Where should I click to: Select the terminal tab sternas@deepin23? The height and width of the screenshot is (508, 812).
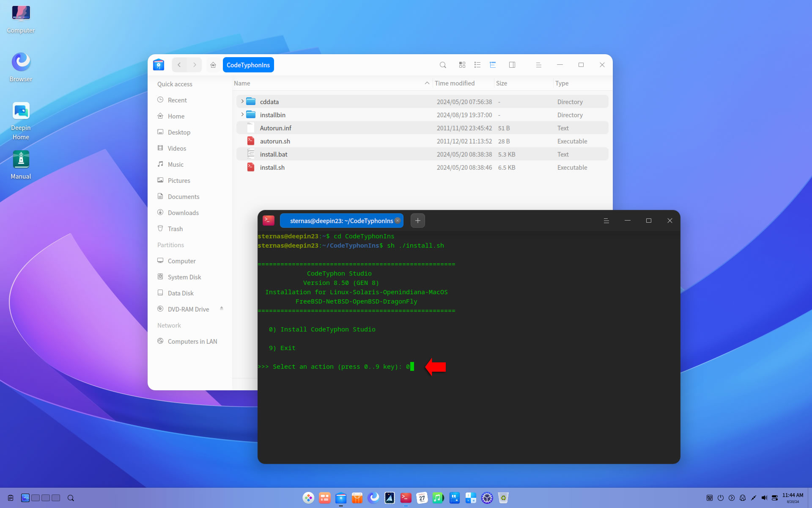[x=341, y=221]
